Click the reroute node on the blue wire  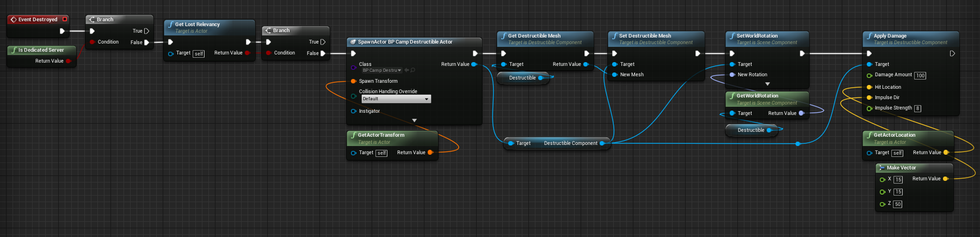(x=798, y=144)
